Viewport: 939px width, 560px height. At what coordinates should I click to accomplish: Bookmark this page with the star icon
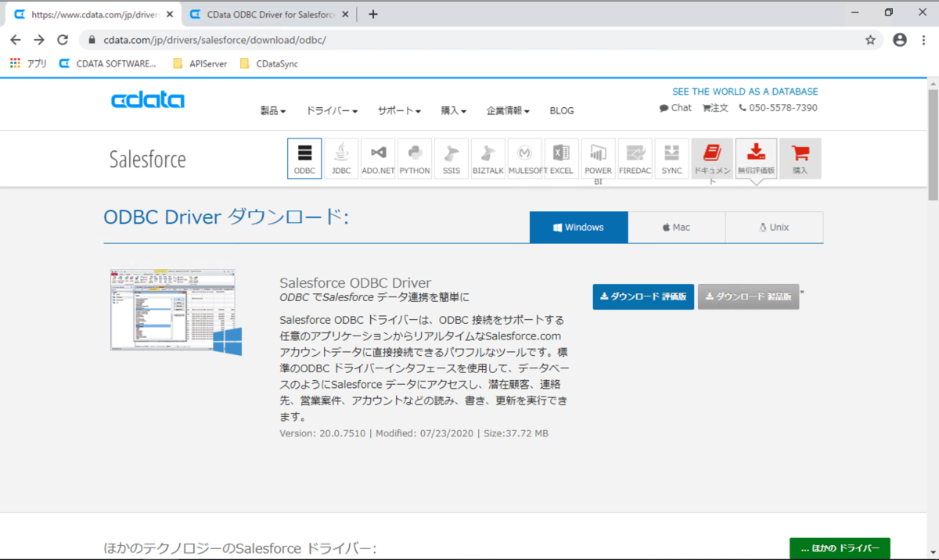click(870, 40)
